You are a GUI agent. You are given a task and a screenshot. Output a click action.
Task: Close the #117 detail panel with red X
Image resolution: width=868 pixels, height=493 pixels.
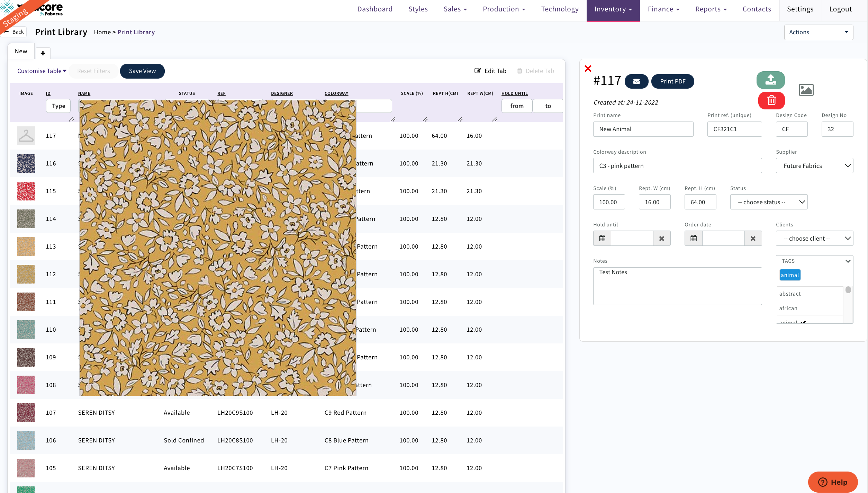(588, 69)
